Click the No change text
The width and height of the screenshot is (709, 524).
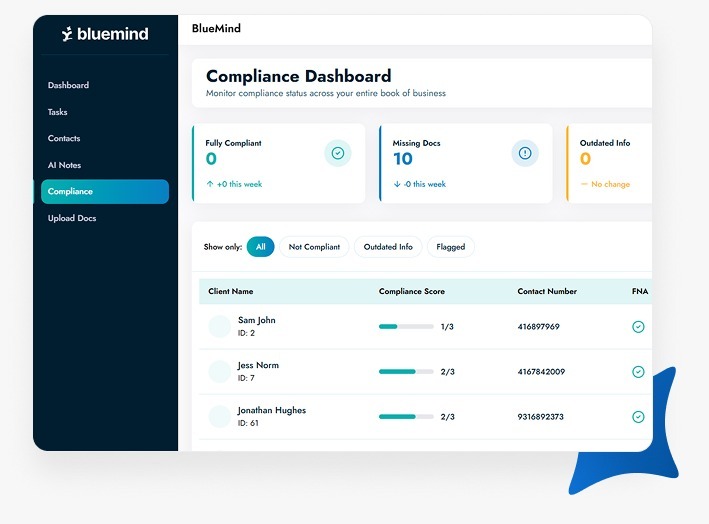(610, 184)
